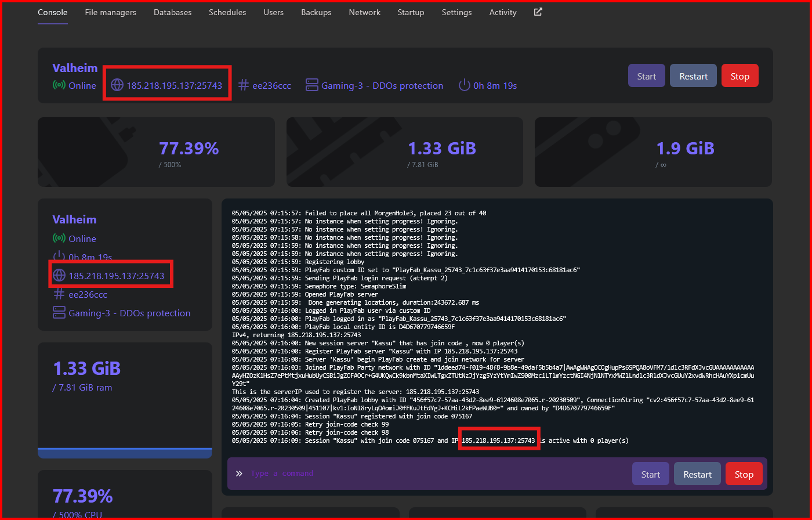Click the '/ 7.81 GiB ram' label
This screenshot has width=812, height=520.
click(82, 387)
